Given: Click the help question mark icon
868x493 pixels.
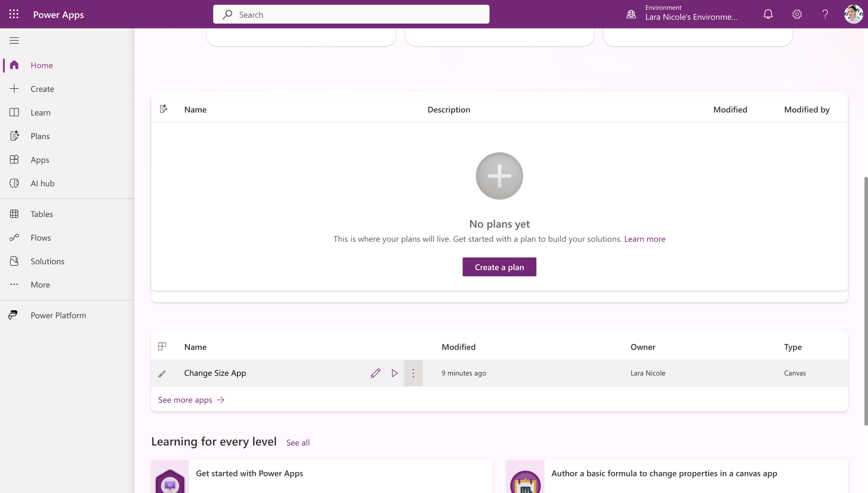Looking at the screenshot, I should coord(825,14).
